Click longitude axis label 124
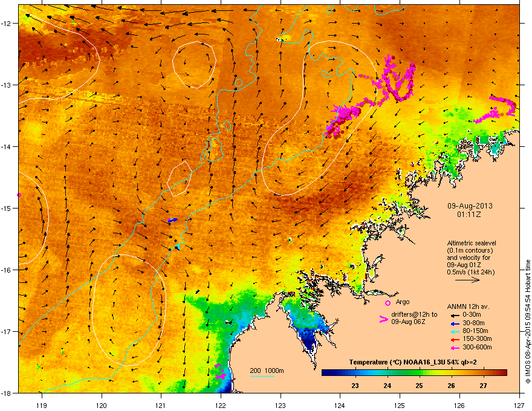The height and width of the screenshot is (411, 532). (x=340, y=406)
